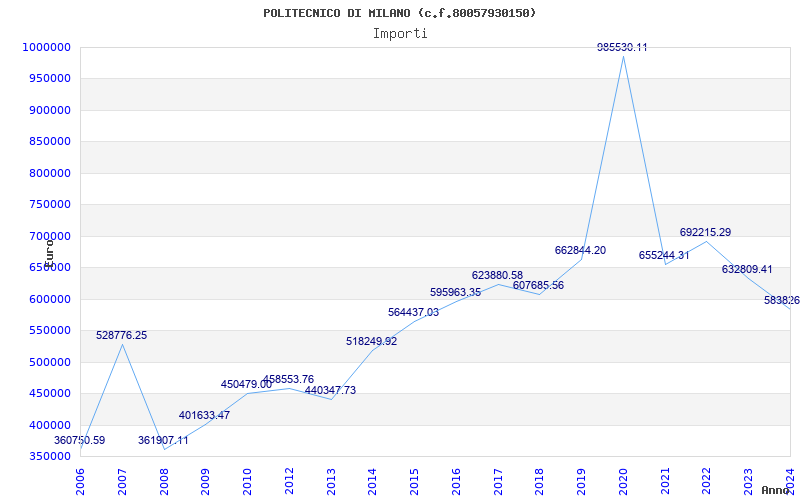Select the 440347.73 value label

point(330,390)
